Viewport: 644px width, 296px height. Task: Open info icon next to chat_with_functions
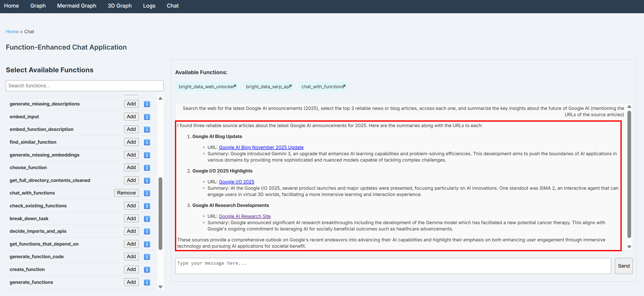pyautogui.click(x=147, y=193)
